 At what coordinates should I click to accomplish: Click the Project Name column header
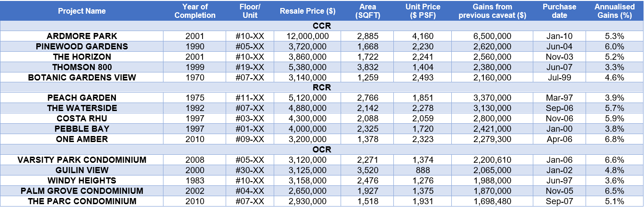click(82, 11)
